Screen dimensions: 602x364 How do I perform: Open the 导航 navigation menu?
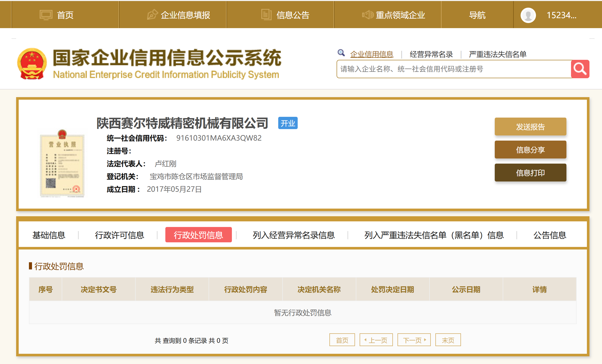(477, 15)
